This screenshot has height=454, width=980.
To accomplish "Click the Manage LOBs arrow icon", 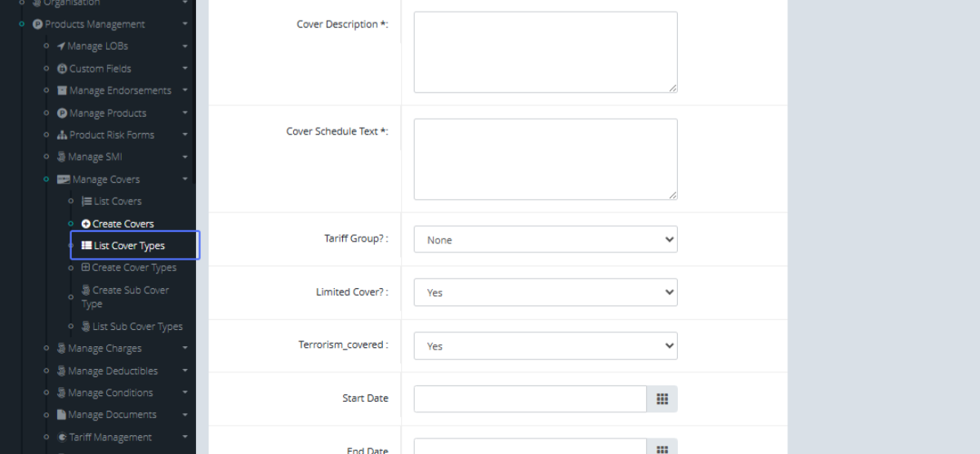I will (x=61, y=47).
